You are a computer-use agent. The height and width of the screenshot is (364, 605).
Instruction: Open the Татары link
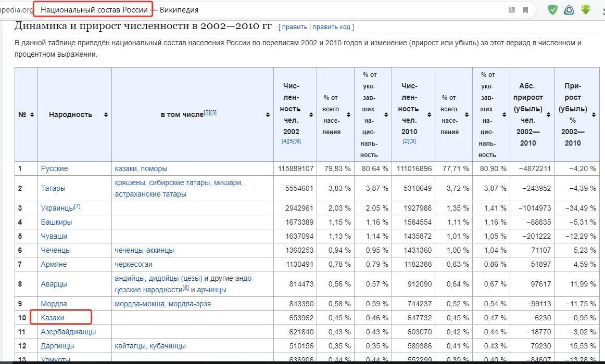tap(53, 188)
